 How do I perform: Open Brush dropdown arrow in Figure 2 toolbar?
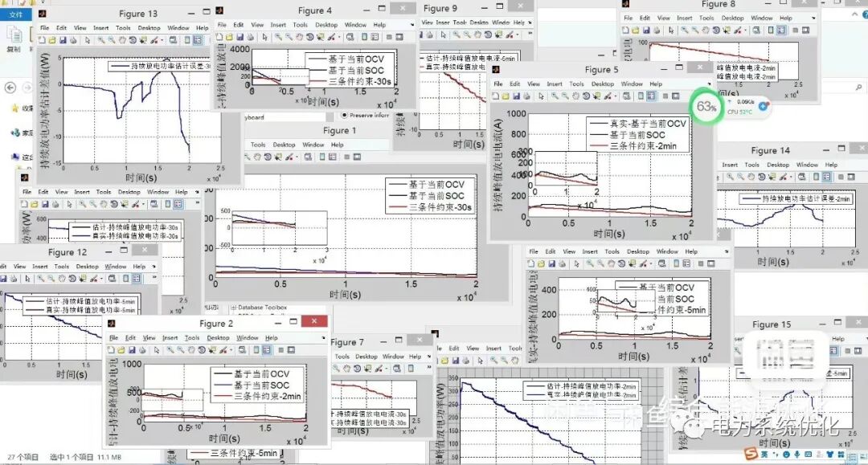coord(230,350)
